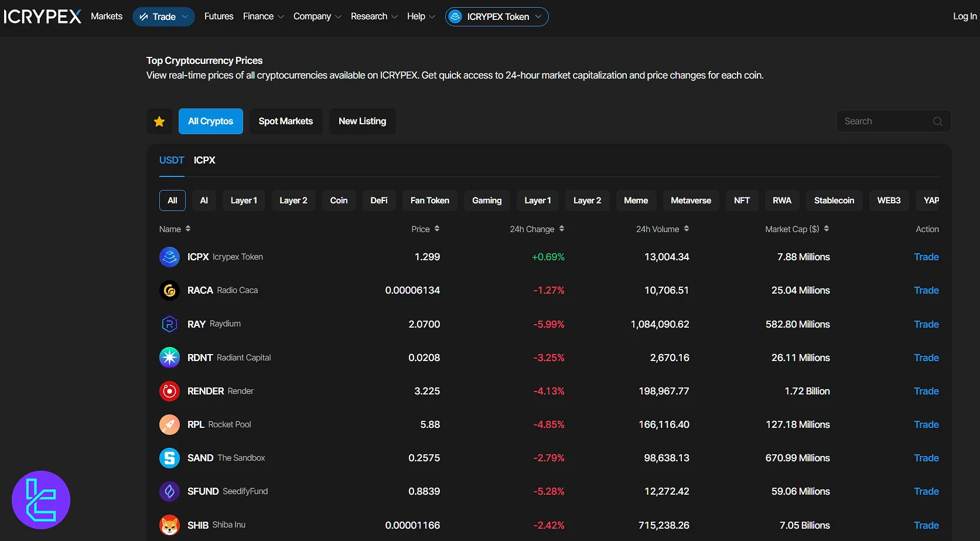Filter by the RWA category

click(x=781, y=200)
